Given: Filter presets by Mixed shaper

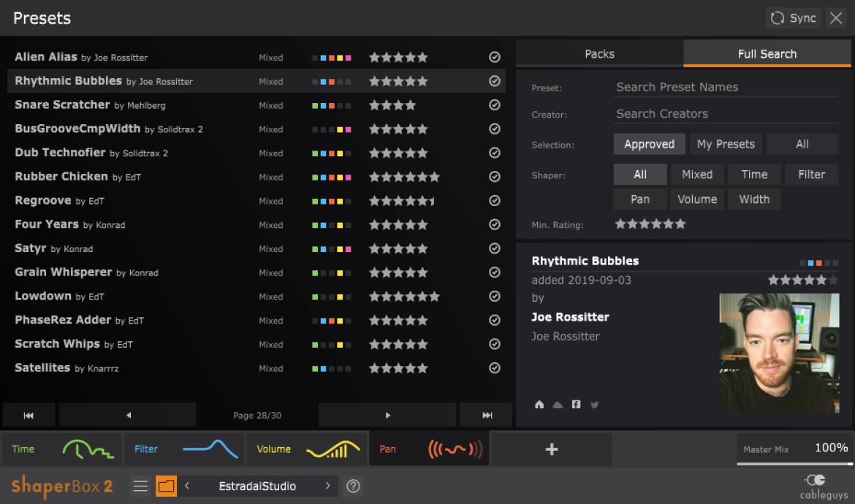Looking at the screenshot, I should click(697, 175).
